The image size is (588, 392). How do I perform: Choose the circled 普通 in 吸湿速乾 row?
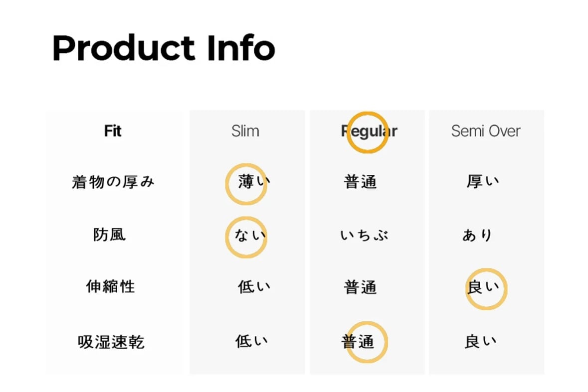pos(359,342)
